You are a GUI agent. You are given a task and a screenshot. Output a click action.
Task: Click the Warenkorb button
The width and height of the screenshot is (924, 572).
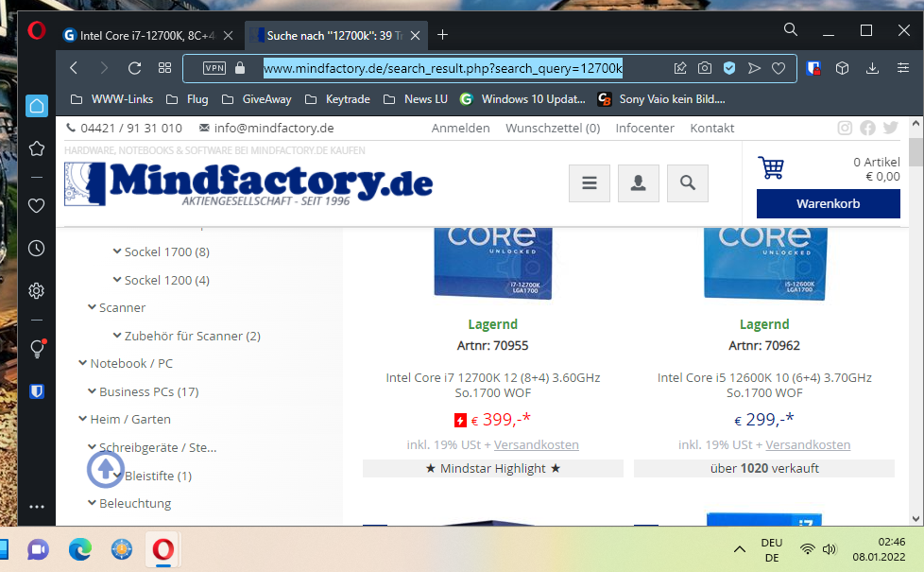pos(828,203)
